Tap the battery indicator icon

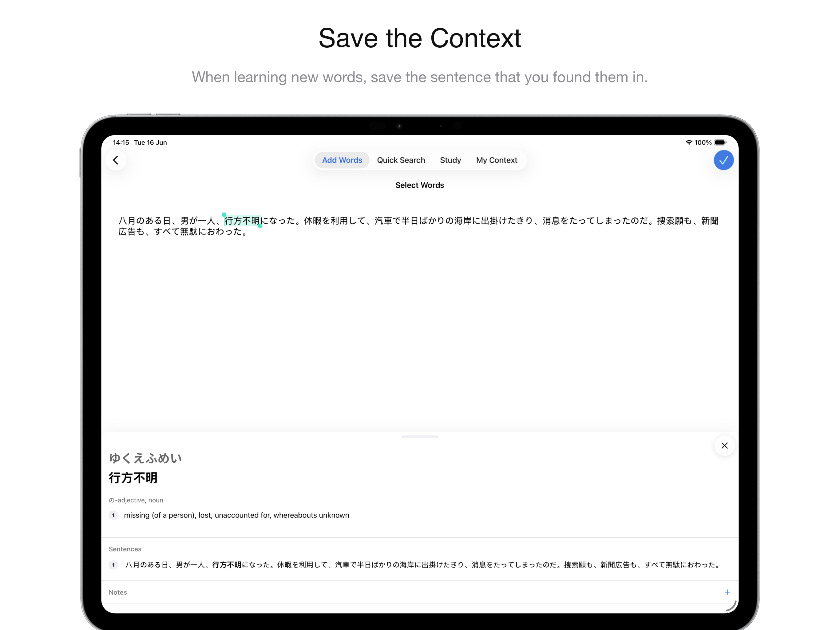coord(720,142)
